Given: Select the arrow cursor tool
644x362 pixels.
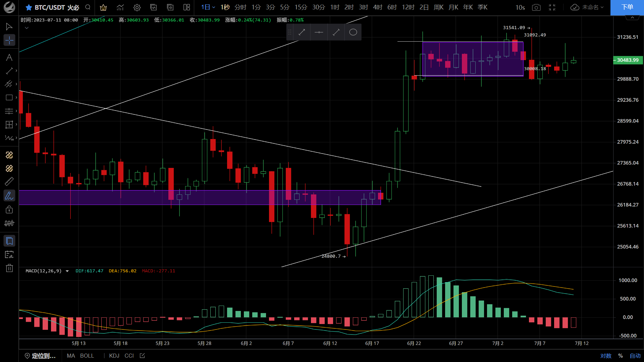Looking at the screenshot, I should pyautogui.click(x=9, y=27).
